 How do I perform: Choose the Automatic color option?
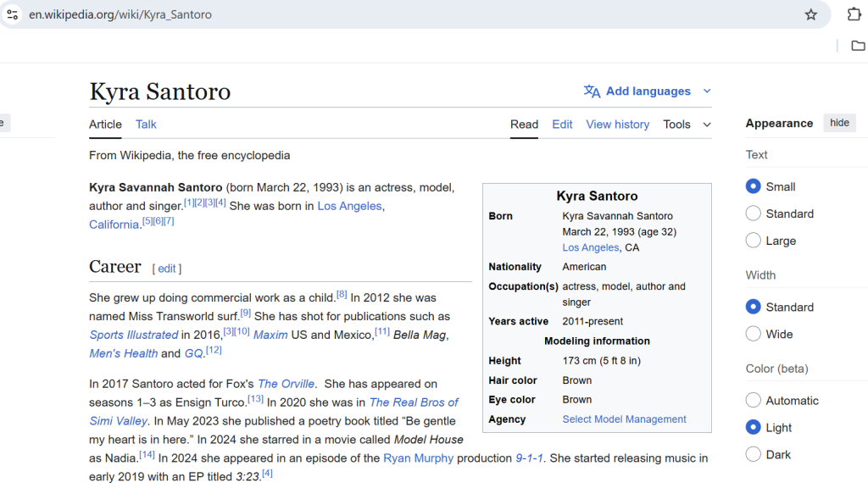[x=753, y=401]
